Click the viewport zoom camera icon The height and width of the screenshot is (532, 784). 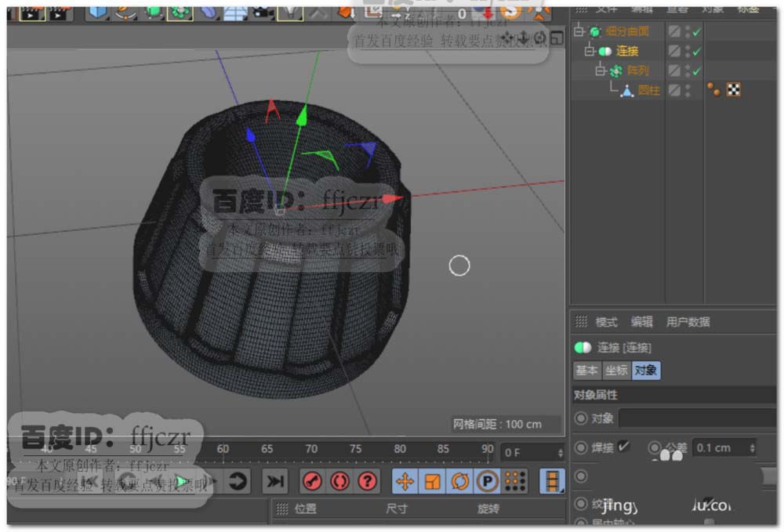524,38
